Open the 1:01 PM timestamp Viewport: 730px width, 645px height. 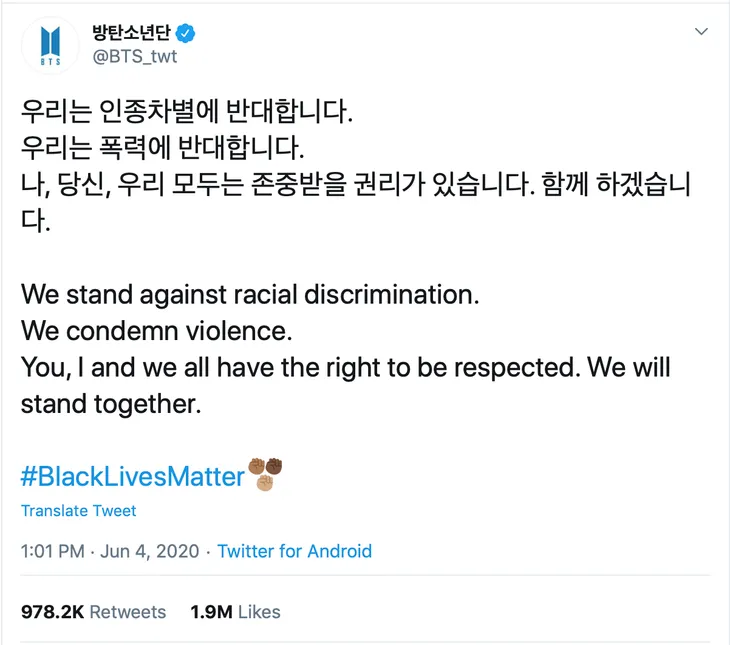click(53, 551)
